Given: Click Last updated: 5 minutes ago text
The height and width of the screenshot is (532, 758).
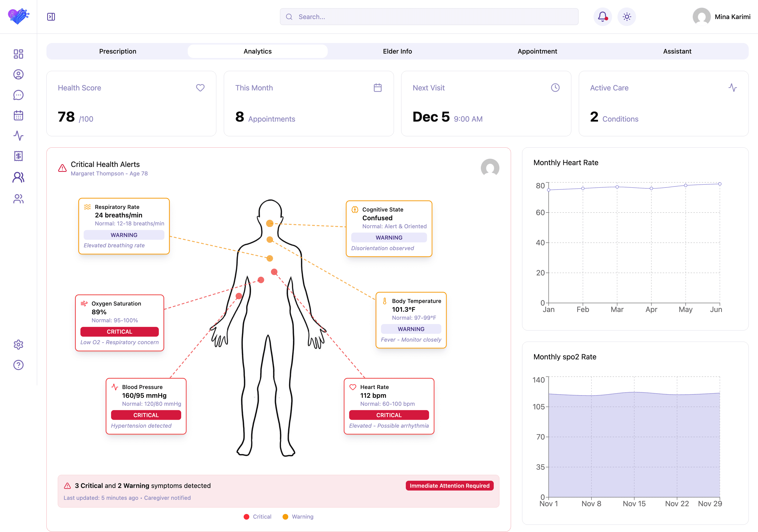Looking at the screenshot, I should click(x=101, y=498).
